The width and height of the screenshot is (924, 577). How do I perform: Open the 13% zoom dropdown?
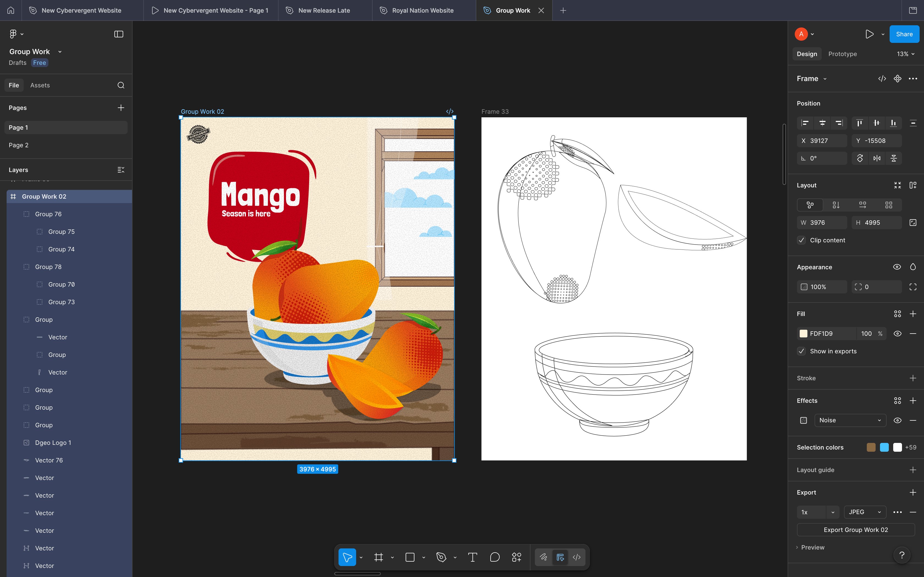(905, 54)
